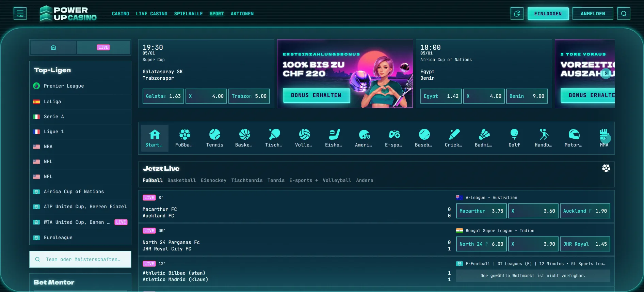Open the SPIELHALLE menu item
This screenshot has width=644, height=292.
tap(188, 14)
